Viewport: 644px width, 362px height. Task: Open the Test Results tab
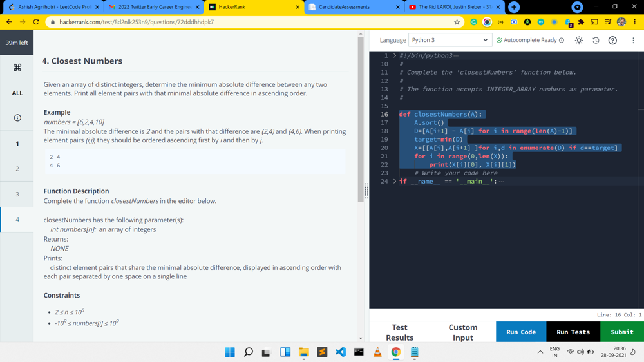pos(399,332)
